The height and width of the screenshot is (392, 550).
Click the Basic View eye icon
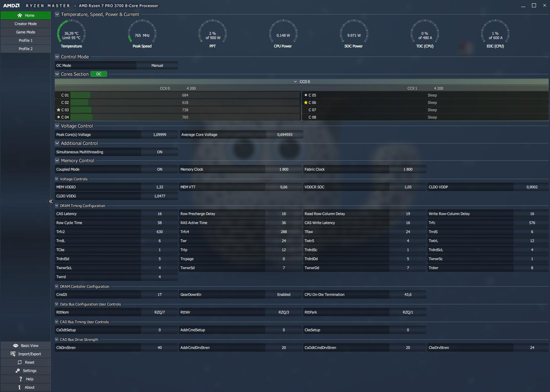tap(15, 346)
